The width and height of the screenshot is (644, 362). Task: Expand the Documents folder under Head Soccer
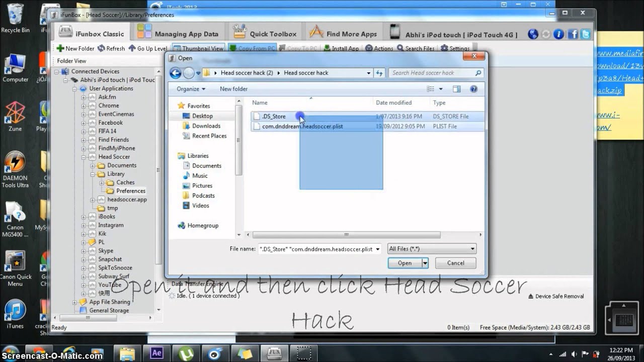[x=93, y=165]
